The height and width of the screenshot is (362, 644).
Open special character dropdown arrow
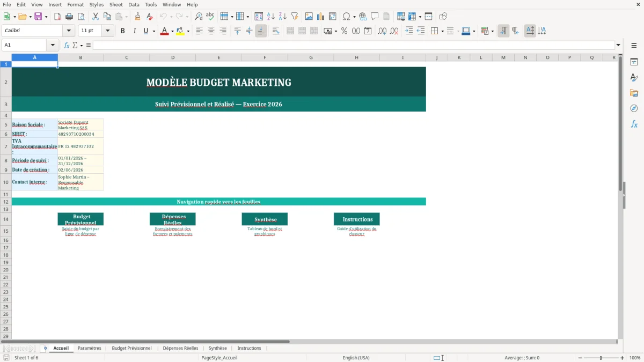pos(355,17)
